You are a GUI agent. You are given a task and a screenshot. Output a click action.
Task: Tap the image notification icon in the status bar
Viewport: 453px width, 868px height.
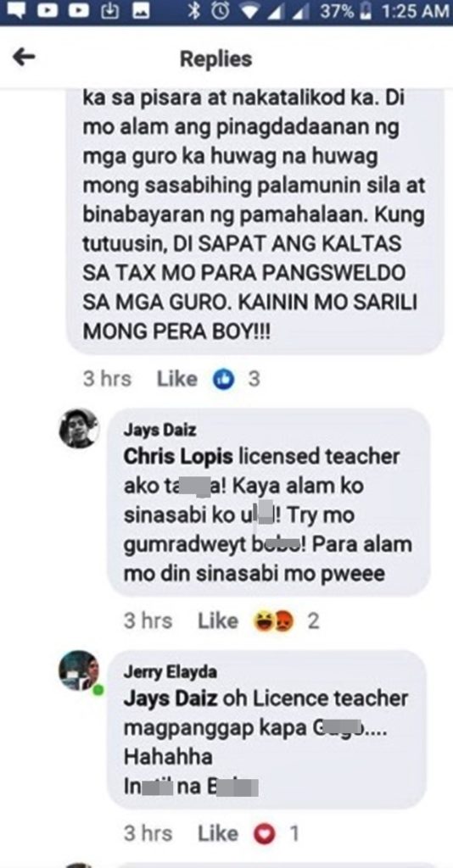[x=141, y=11]
